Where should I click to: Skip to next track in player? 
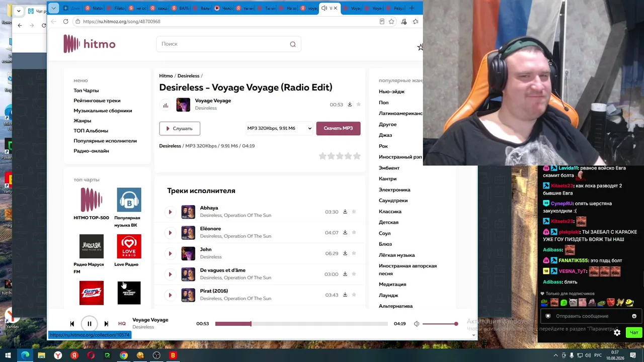click(x=106, y=324)
